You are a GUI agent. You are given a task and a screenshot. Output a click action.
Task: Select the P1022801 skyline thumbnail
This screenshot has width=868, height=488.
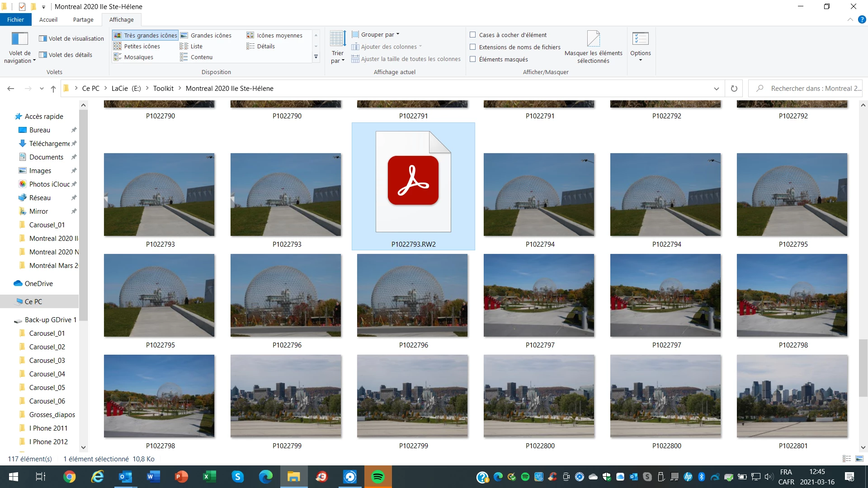792,396
